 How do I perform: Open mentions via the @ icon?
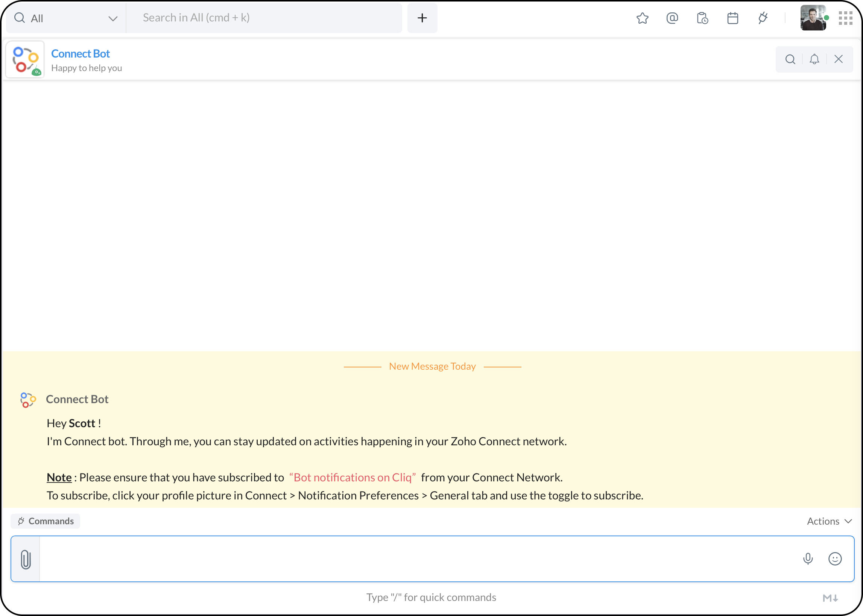[x=672, y=18]
